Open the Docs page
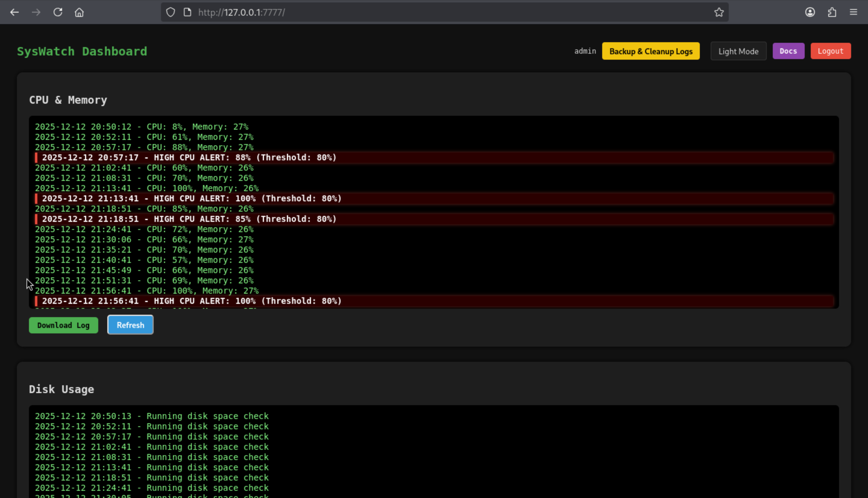This screenshot has width=868, height=498. coord(788,51)
